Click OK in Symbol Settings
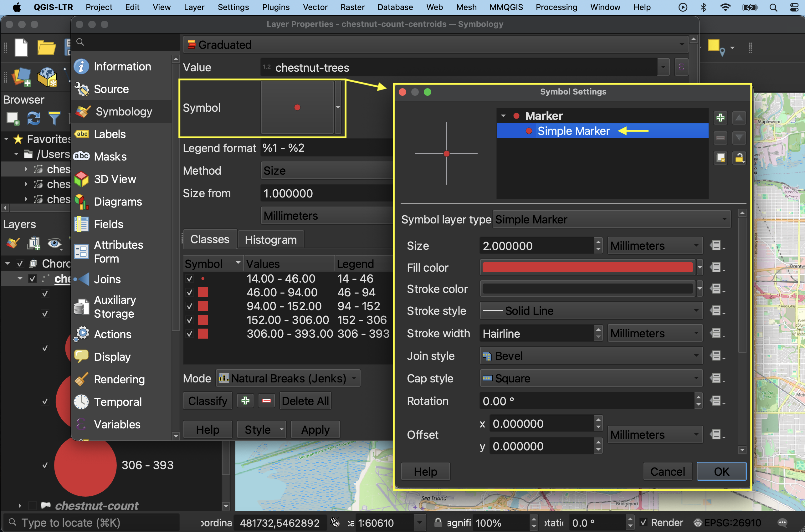Screen dimensions: 805x532 [721, 472]
